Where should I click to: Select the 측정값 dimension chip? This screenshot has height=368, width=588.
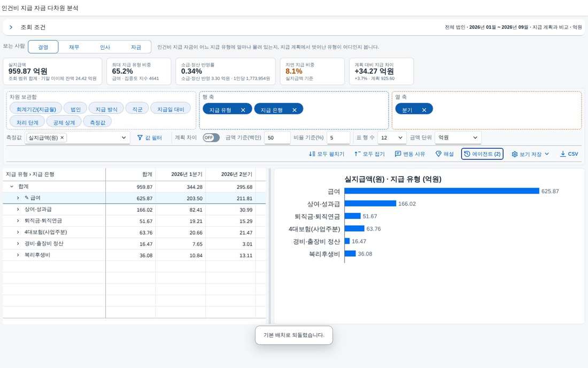(97, 122)
